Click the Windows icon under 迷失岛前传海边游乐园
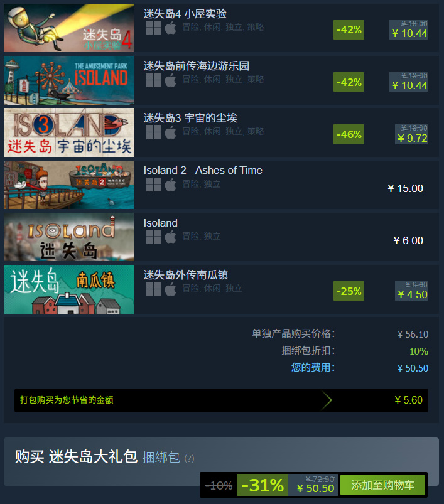Screen dimensions: 444x504 (x=153, y=80)
